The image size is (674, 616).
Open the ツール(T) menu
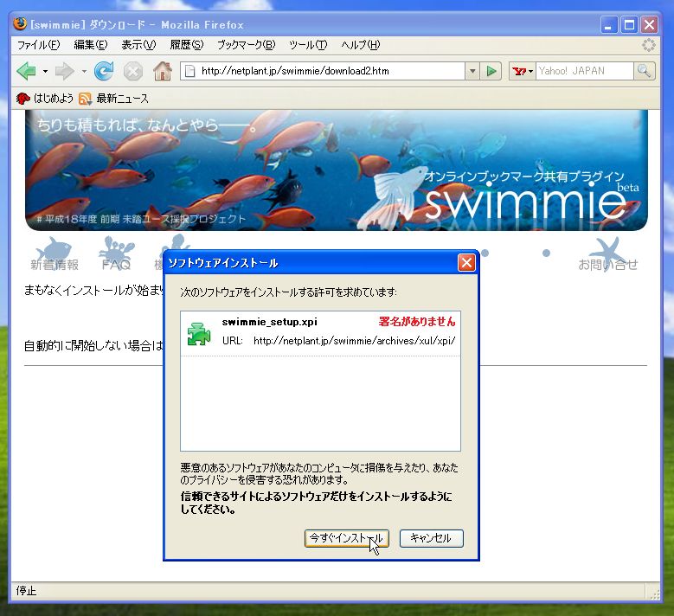pos(308,45)
